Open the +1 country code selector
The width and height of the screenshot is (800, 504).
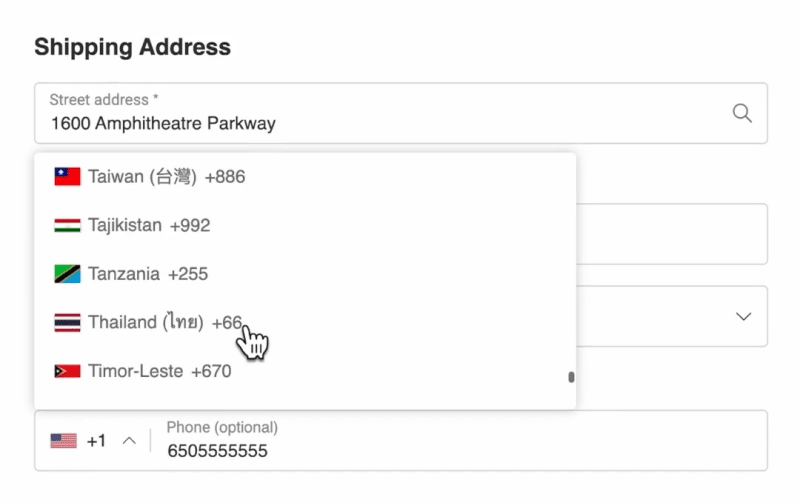pos(93,441)
